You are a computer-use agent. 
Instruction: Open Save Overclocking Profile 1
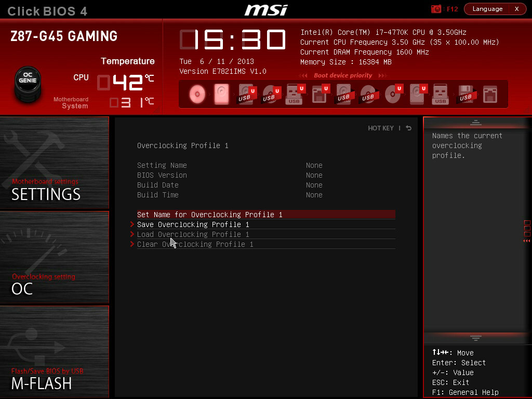[x=266, y=224]
